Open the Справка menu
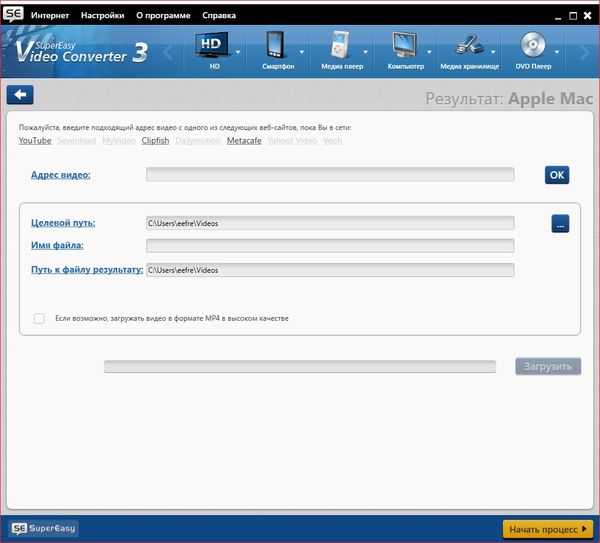 (219, 16)
